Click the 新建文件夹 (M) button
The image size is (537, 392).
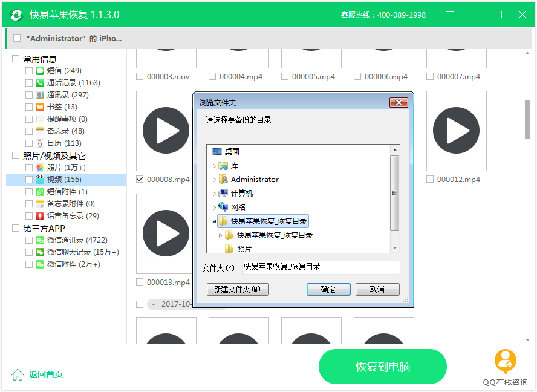238,290
